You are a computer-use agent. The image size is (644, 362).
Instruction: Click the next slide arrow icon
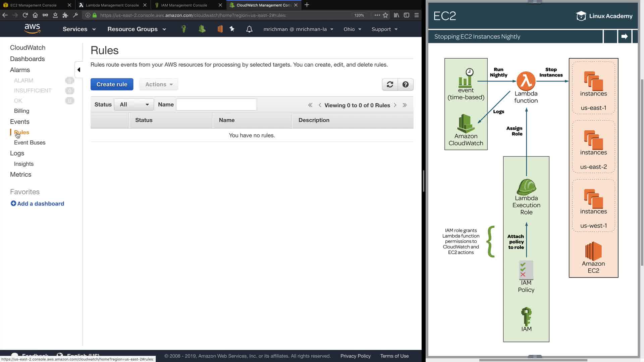click(624, 37)
